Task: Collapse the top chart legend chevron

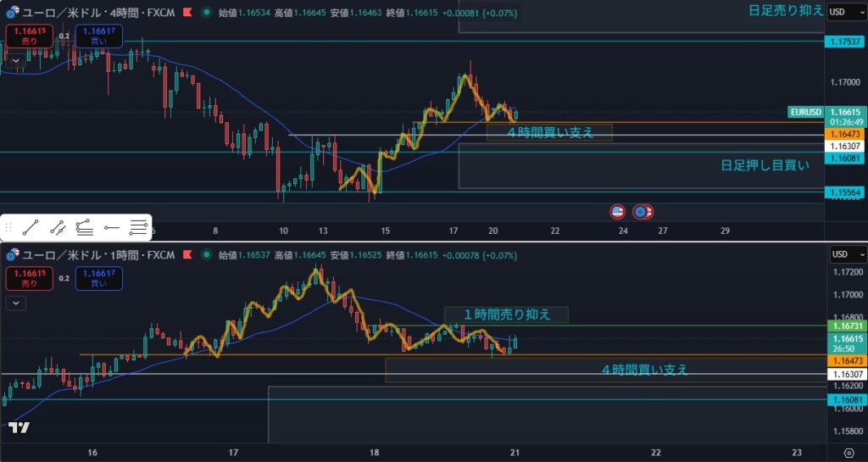Action: coord(15,61)
